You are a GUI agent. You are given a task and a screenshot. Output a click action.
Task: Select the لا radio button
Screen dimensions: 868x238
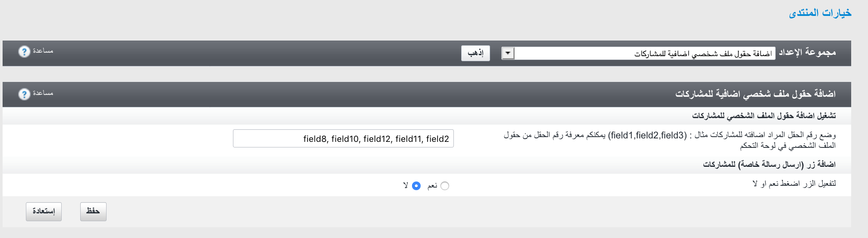pyautogui.click(x=416, y=186)
